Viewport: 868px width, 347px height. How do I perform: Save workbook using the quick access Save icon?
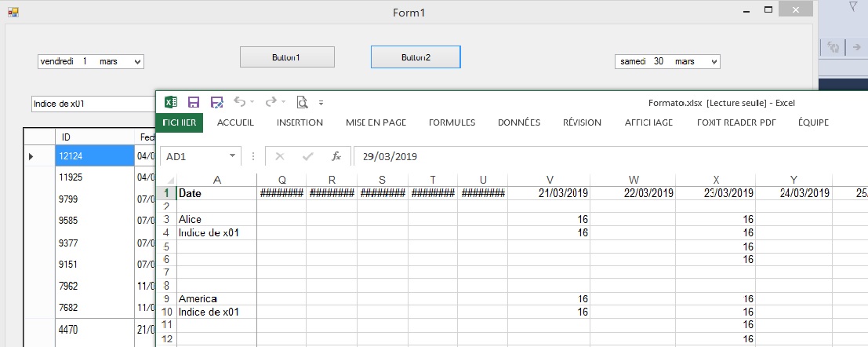194,102
